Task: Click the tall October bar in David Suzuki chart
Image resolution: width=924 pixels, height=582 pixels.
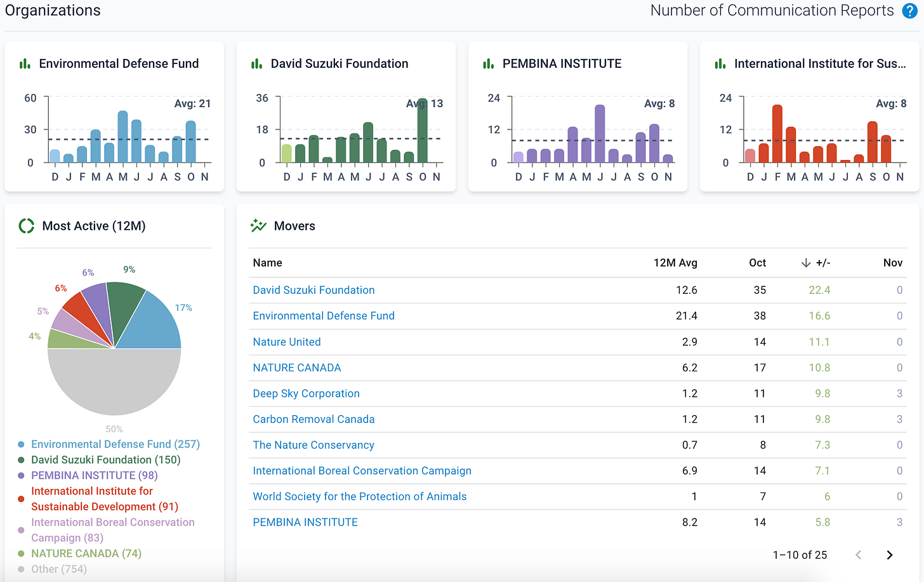Action: tap(423, 130)
